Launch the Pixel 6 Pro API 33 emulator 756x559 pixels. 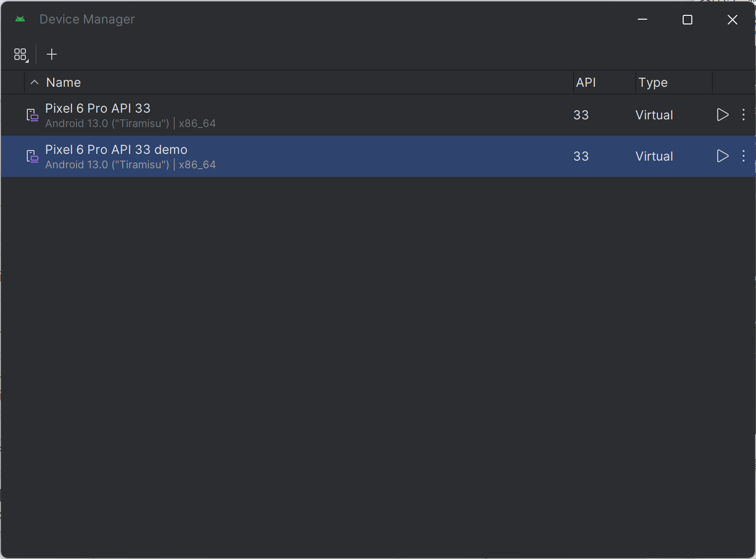(722, 115)
